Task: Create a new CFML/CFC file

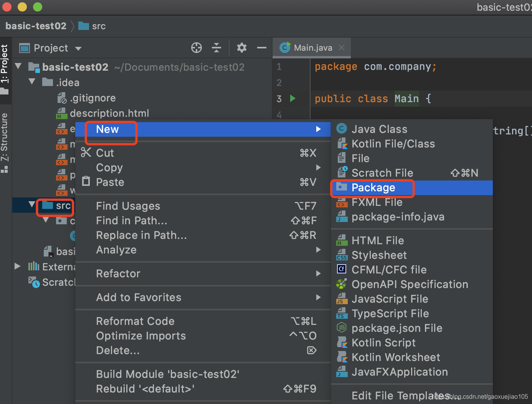Action: coord(412,270)
